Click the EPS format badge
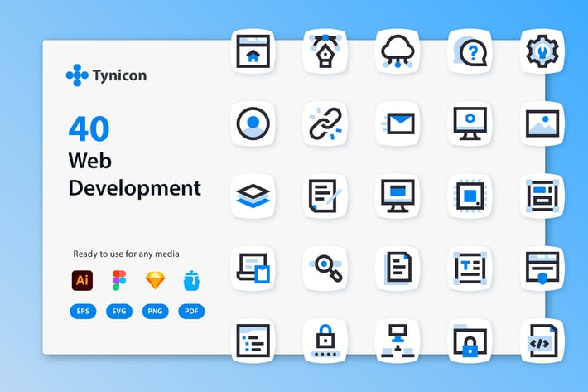The height and width of the screenshot is (392, 588). (x=83, y=311)
